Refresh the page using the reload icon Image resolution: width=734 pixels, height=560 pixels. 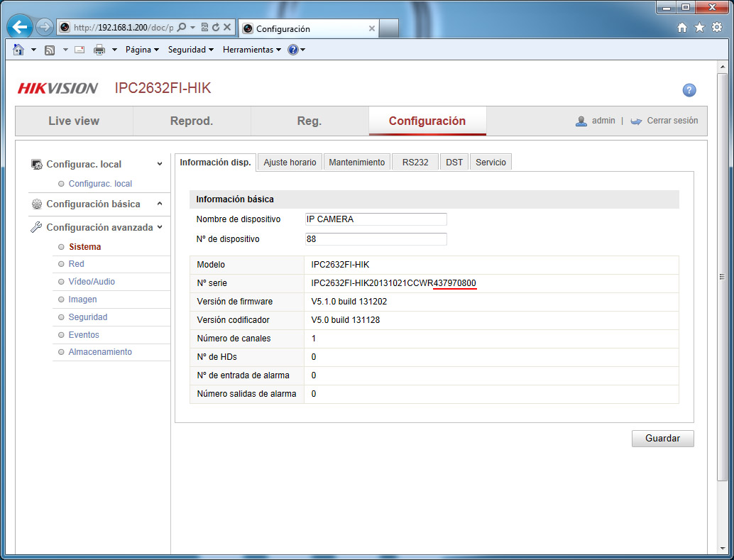[x=216, y=27]
